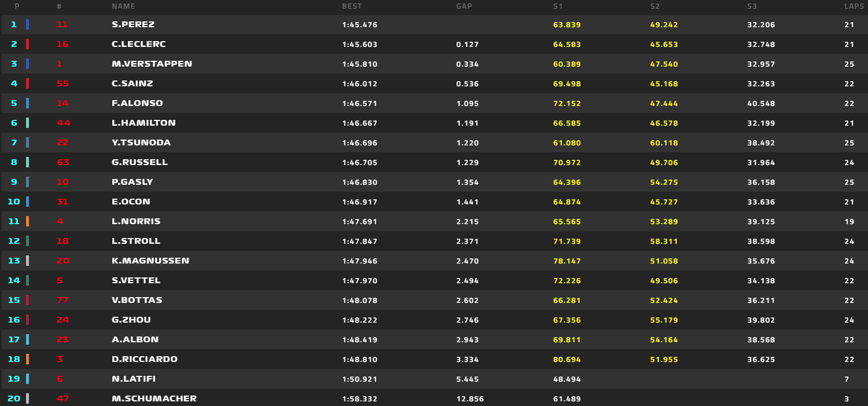Image resolution: width=868 pixels, height=406 pixels.
Task: Click the S2 sector column header
Action: (655, 6)
